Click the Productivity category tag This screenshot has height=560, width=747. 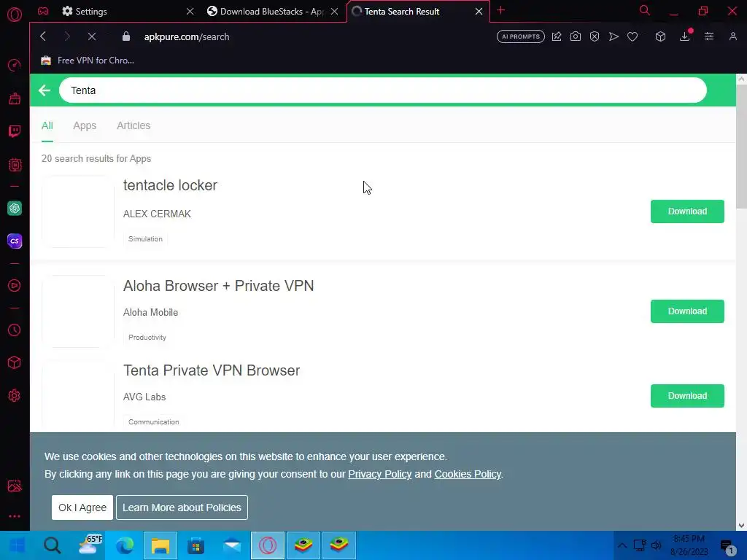click(x=147, y=337)
